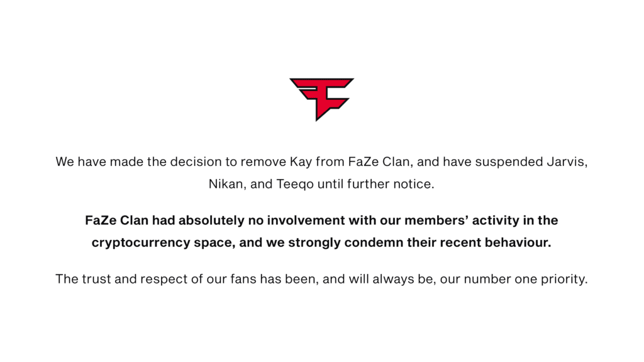
Task: Click the red FaZe Clan logo
Action: [321, 98]
